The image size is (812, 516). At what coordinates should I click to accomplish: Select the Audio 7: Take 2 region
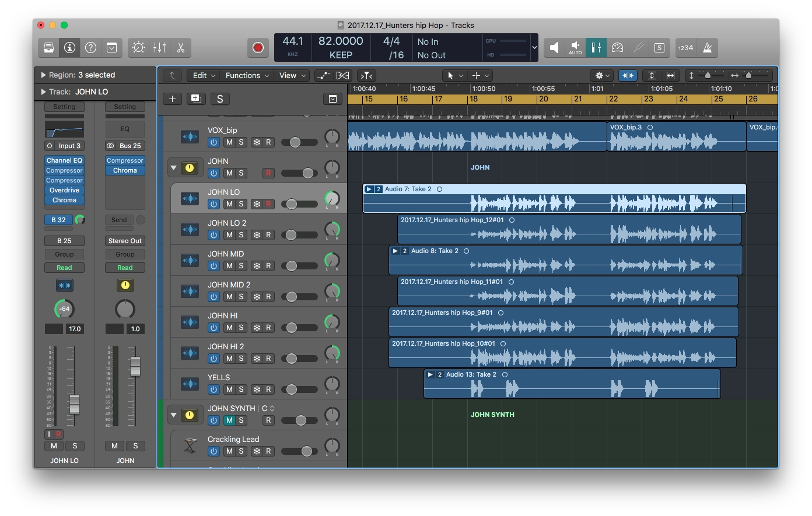554,198
